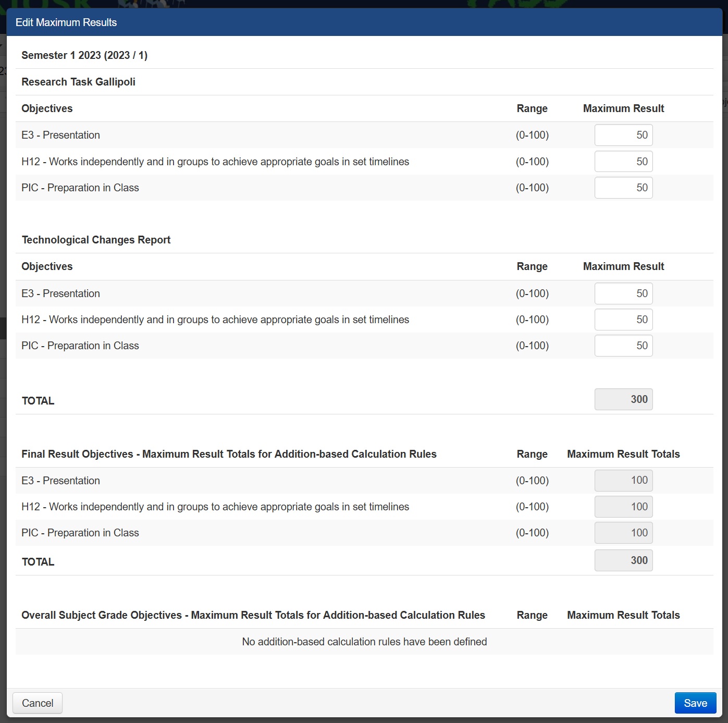Click the E3 Presentation Maximum Result Totals field

coord(623,480)
